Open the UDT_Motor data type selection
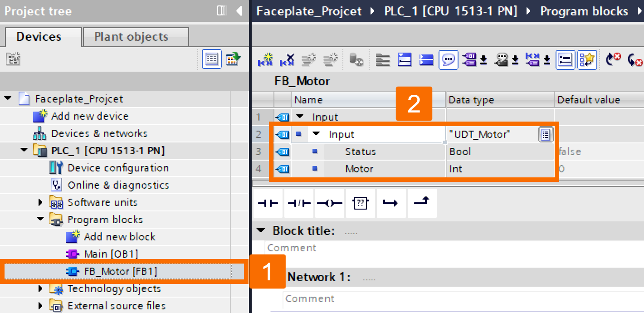644x313 pixels. 546,134
